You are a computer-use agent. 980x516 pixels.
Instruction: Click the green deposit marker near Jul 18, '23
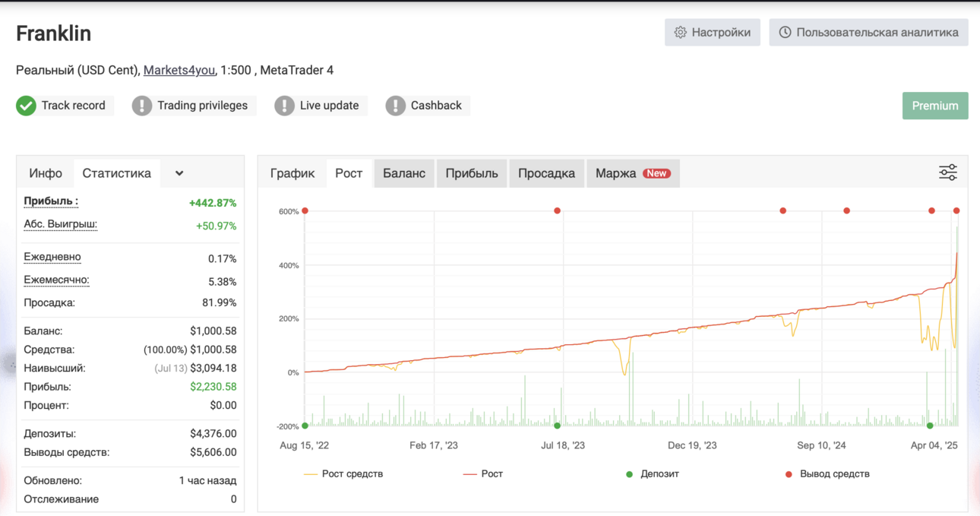[558, 426]
